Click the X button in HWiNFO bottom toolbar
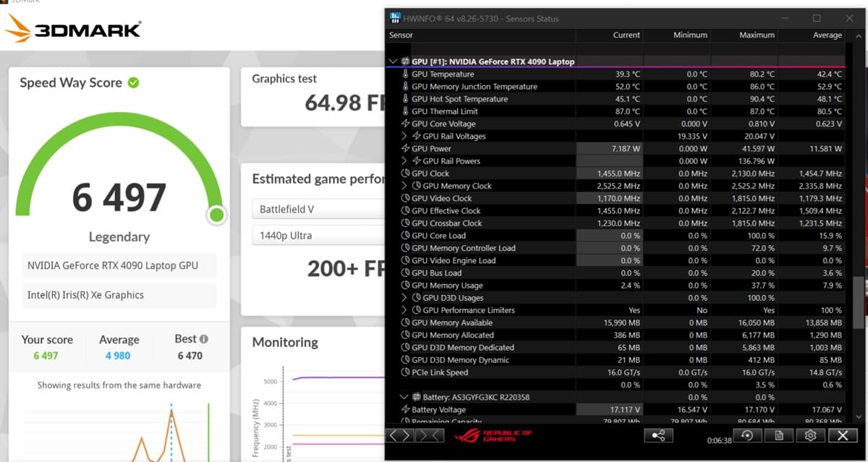 point(842,435)
